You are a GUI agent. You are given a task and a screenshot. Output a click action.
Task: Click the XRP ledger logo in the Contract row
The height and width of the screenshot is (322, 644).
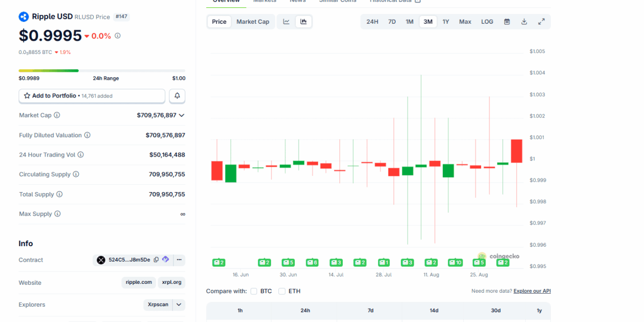pyautogui.click(x=101, y=260)
